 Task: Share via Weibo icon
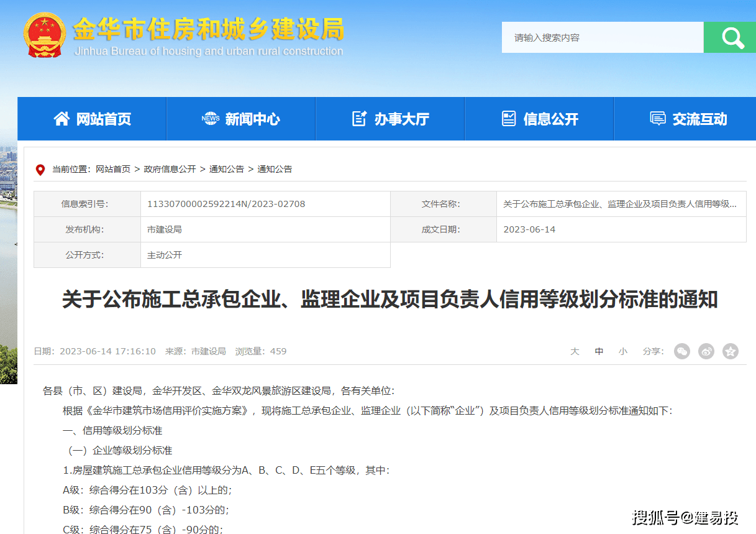(x=706, y=351)
